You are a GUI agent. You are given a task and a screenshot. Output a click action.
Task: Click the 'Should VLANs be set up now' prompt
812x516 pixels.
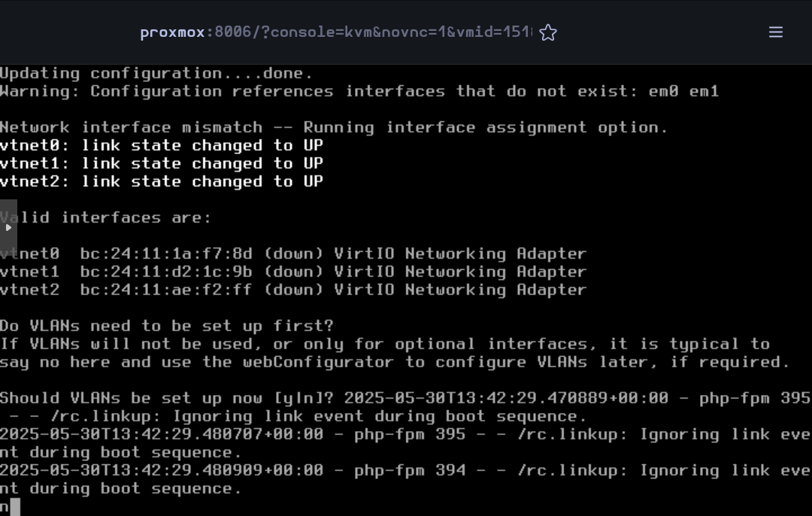coord(167,398)
